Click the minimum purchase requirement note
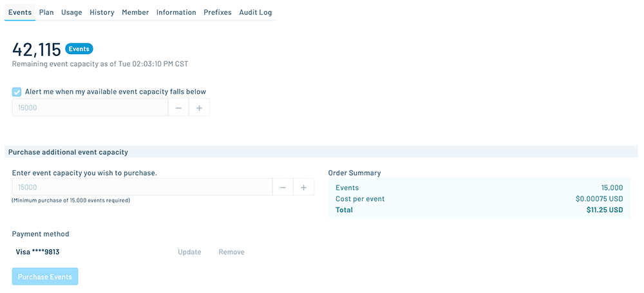Screen dimensions: 644x293 coord(71,200)
